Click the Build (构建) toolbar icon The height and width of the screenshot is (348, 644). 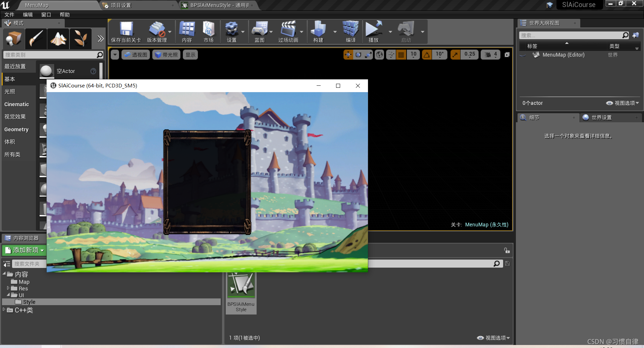[x=318, y=32]
